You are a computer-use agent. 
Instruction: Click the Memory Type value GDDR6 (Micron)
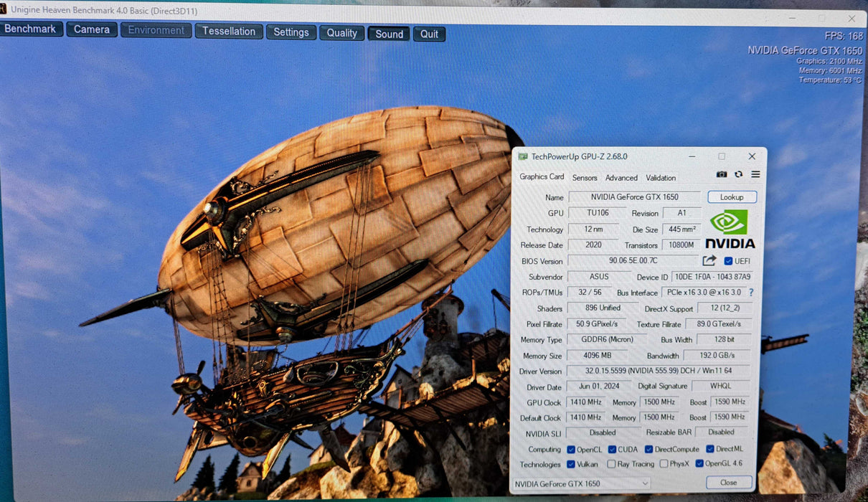[608, 340]
